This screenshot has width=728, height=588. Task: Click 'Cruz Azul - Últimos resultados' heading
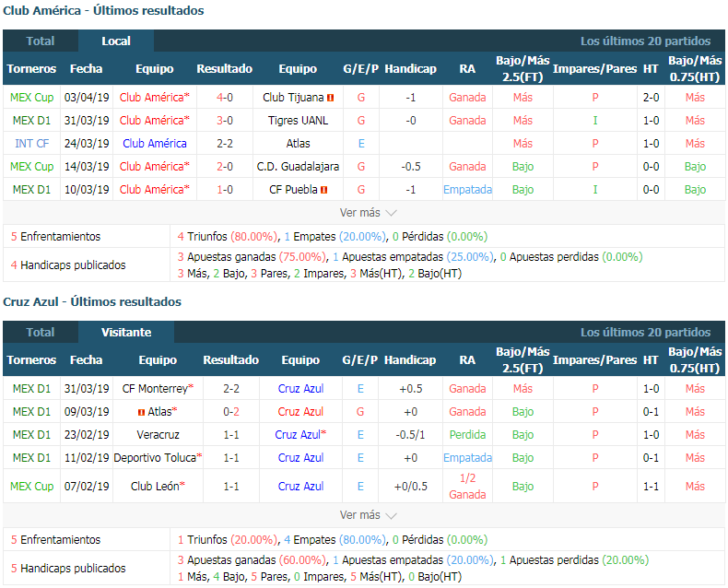tap(92, 302)
